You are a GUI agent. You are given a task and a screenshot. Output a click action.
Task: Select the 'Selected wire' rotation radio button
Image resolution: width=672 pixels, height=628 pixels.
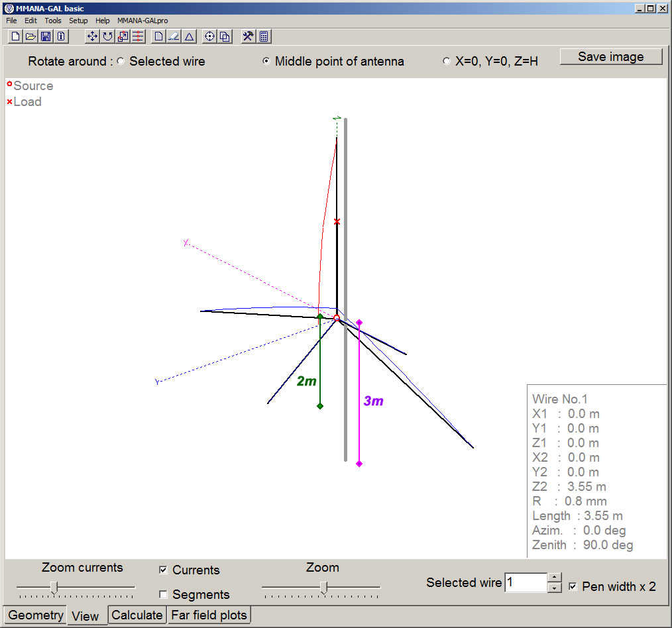121,61
